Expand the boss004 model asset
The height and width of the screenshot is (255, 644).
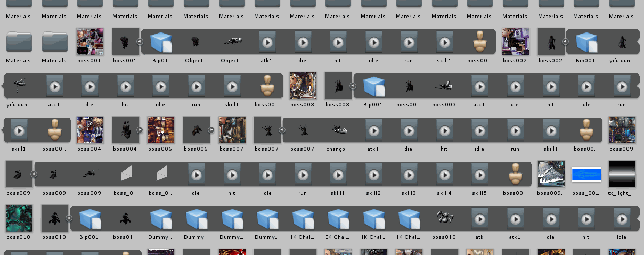(x=140, y=129)
